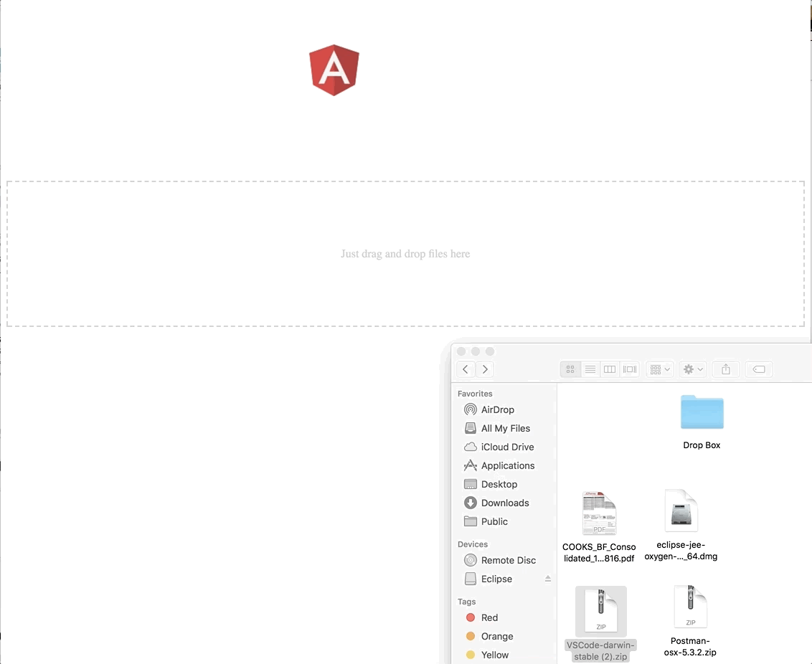This screenshot has width=812, height=664.
Task: Click the Tags sidebar heading
Action: click(466, 602)
